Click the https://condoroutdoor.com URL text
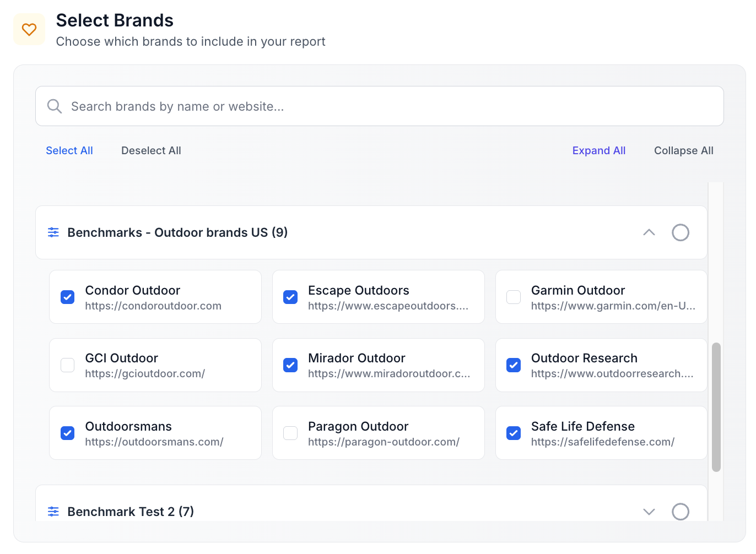The height and width of the screenshot is (554, 756). click(153, 306)
